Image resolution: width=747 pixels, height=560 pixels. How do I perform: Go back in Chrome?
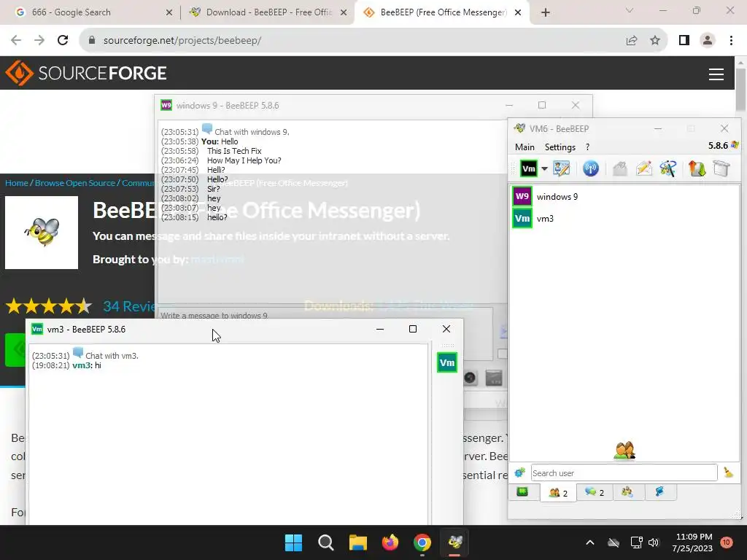point(16,41)
